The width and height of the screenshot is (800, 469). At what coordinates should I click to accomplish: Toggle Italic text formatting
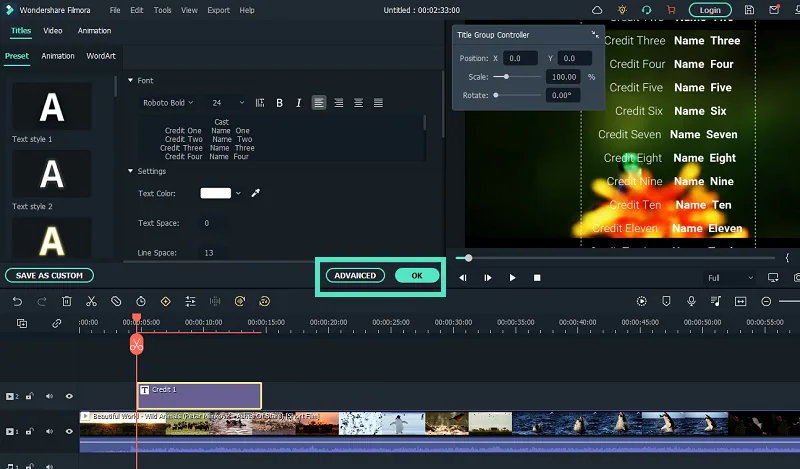click(x=298, y=103)
